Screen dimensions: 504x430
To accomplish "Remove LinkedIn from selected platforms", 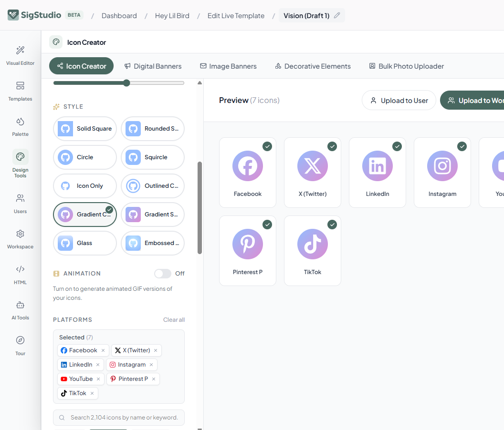I will 98,365.
